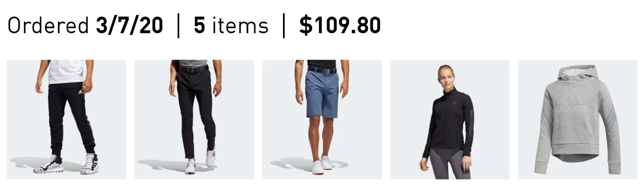Select the $109.80 order total
644x186 pixels.
(340, 26)
